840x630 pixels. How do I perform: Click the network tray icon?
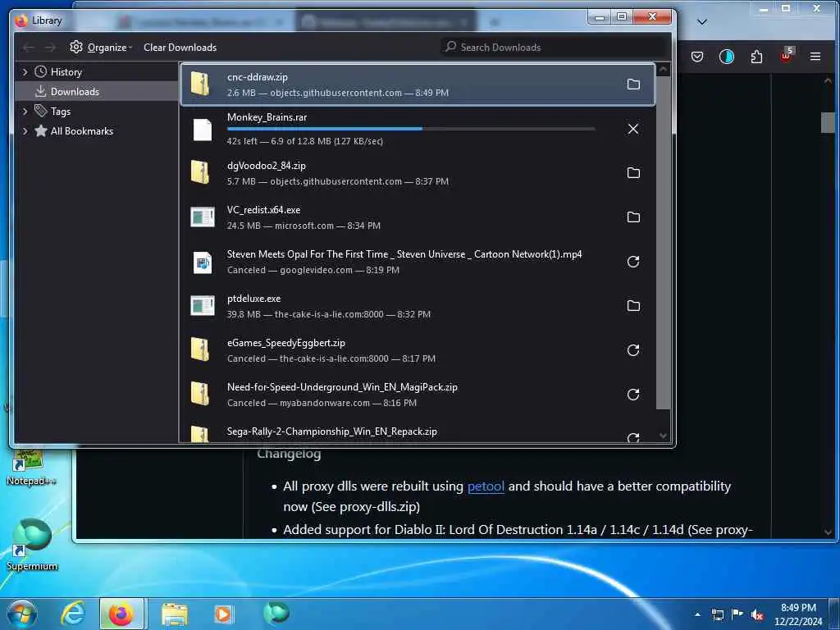(718, 615)
